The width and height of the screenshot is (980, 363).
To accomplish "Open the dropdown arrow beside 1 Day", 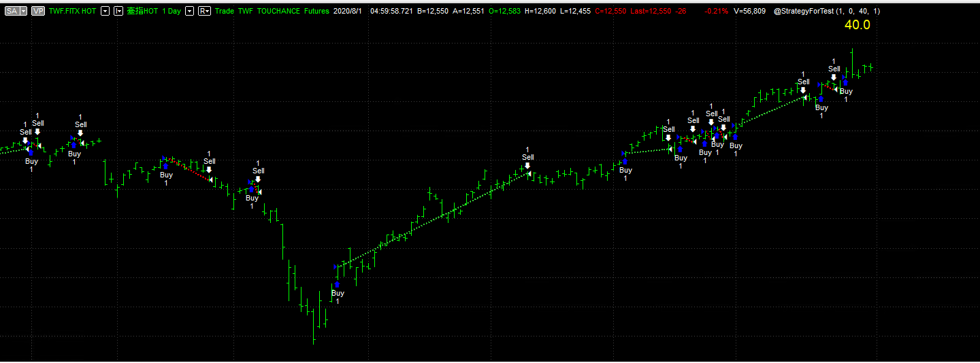I will 189,12.
